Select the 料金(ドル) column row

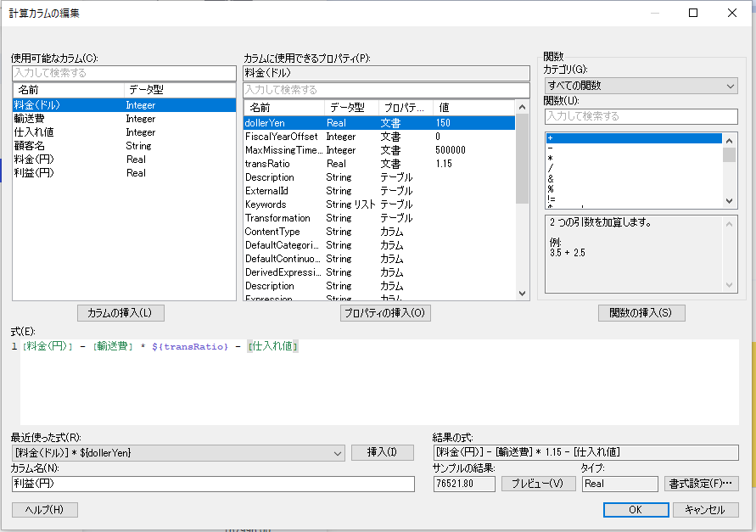pyautogui.click(x=124, y=105)
